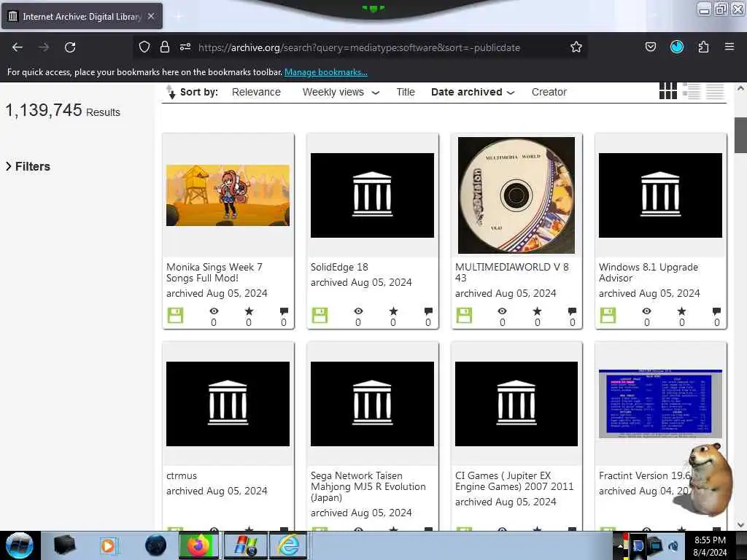Open the Windows Start orb
The height and width of the screenshot is (560, 747).
click(20, 545)
